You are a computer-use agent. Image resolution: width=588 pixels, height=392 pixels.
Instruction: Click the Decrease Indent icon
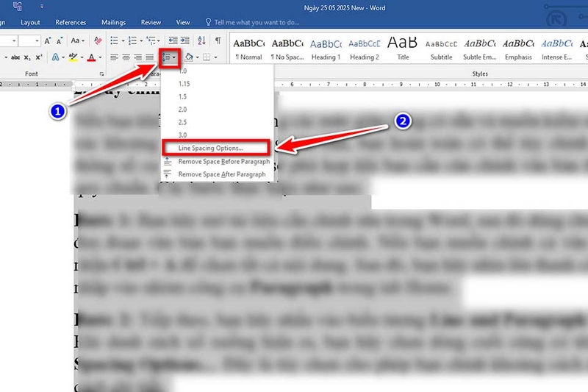(173, 40)
